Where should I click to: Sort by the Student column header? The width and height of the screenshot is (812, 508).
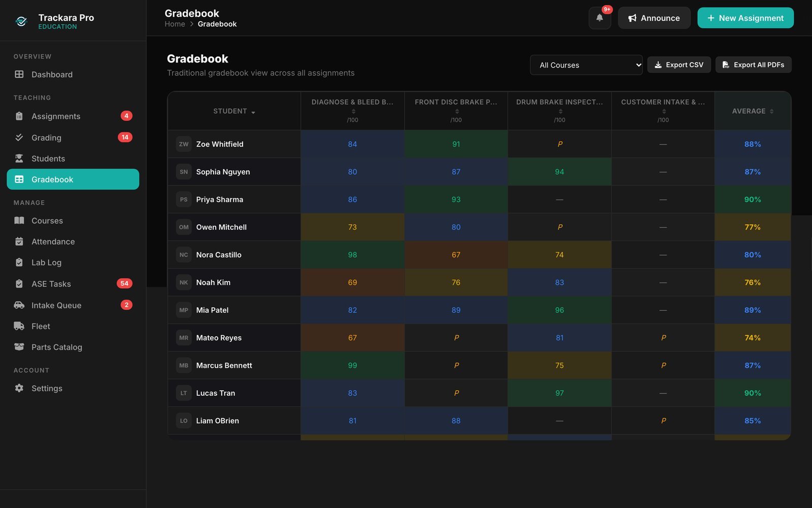(x=234, y=111)
